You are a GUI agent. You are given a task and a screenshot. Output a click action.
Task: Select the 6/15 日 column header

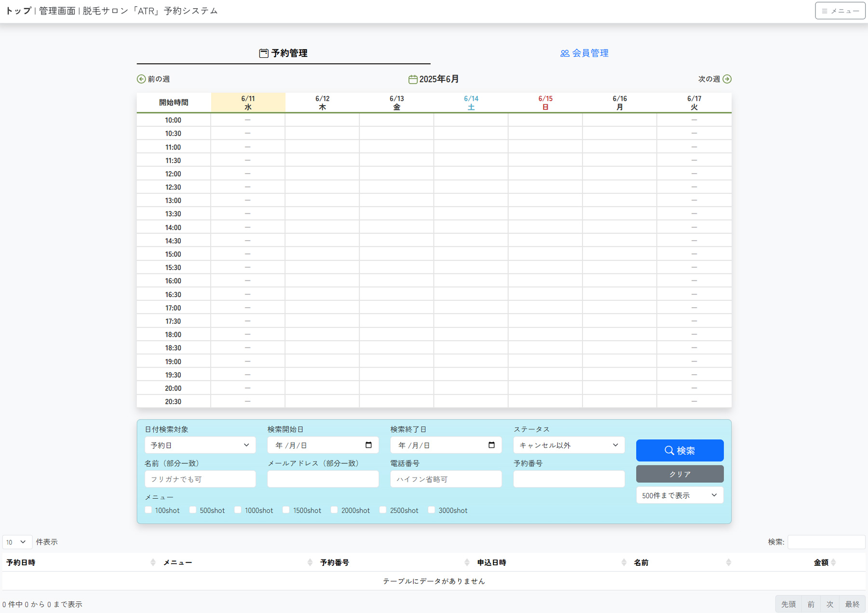545,103
